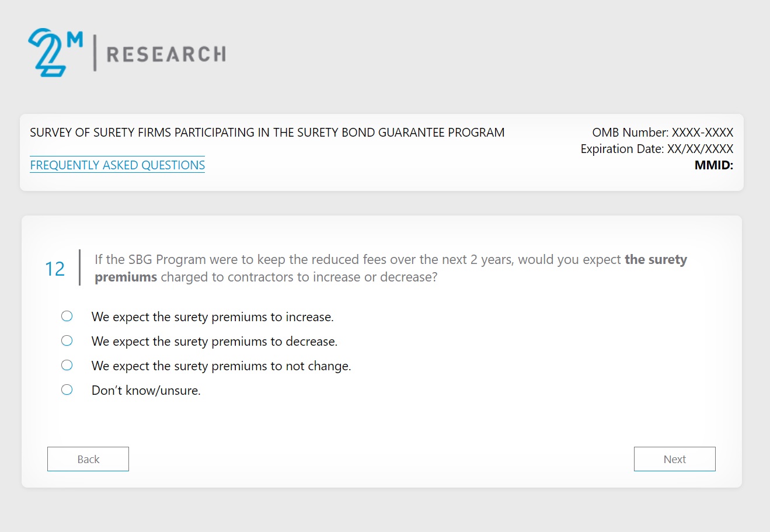
Task: Click the "We expect the surety premiums to increase" label
Action: pyautogui.click(x=212, y=317)
